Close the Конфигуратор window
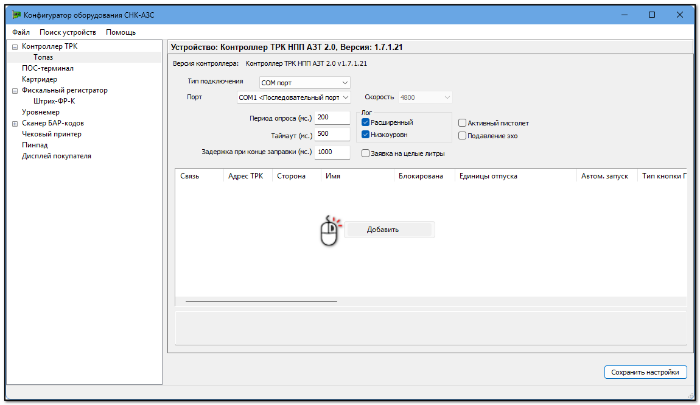This screenshot has height=405, width=700. (x=679, y=15)
